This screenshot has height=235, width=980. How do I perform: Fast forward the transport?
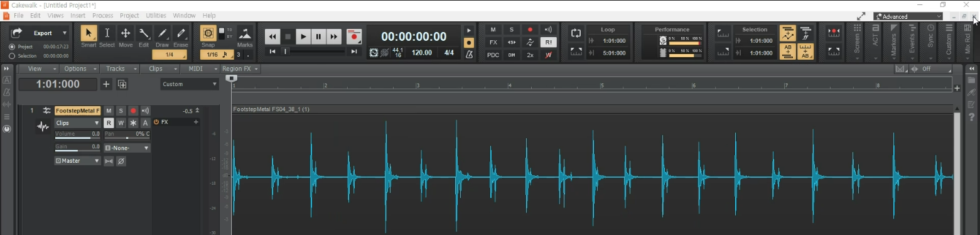[x=334, y=36]
